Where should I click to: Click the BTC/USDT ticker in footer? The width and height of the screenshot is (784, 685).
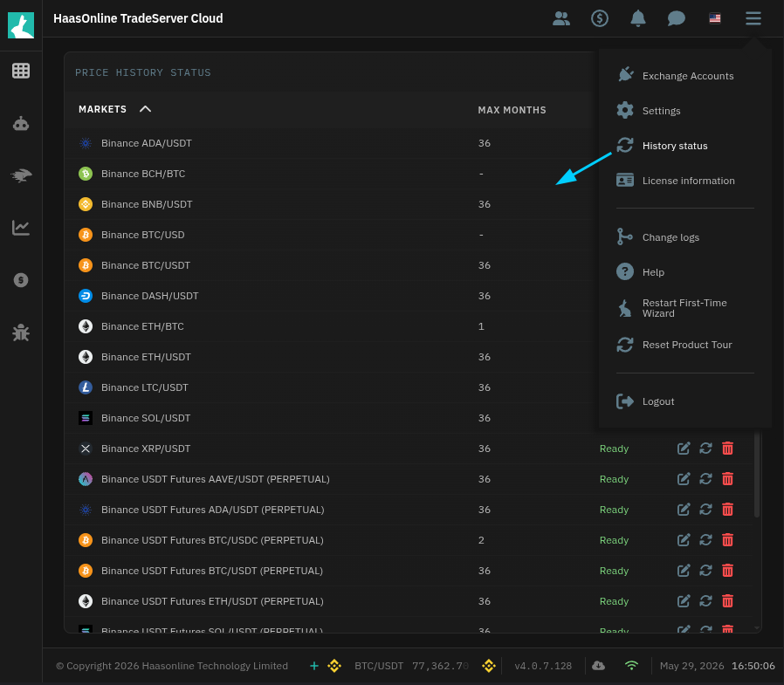(x=379, y=666)
